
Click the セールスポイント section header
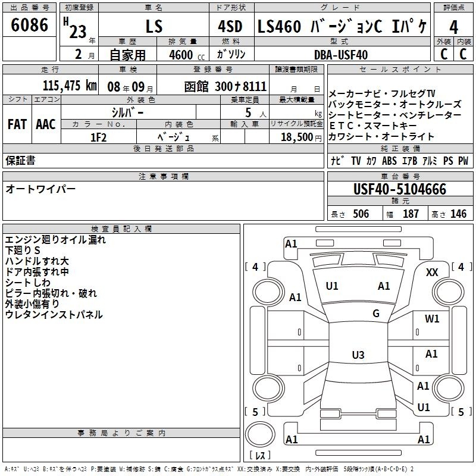(x=400, y=70)
